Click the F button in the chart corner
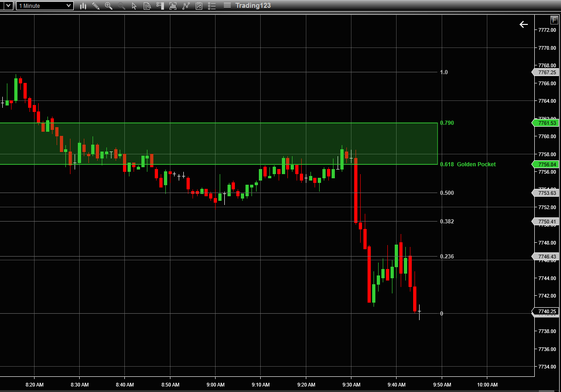 (554, 20)
